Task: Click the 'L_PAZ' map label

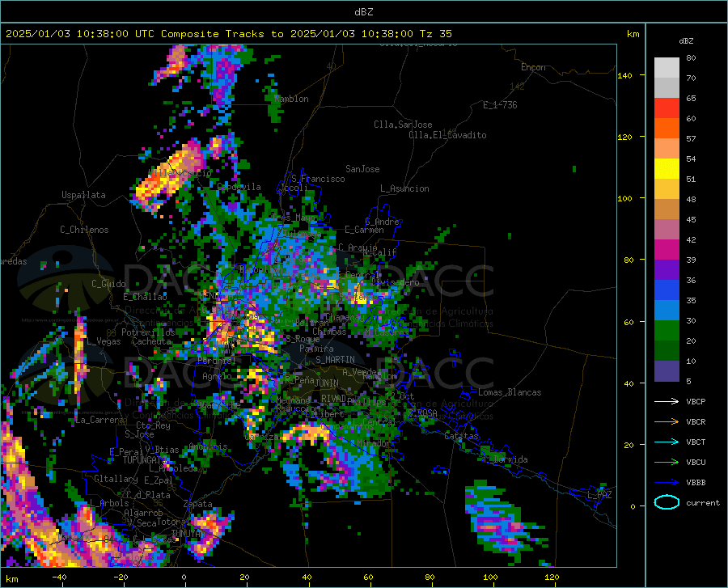Action: 599,495
